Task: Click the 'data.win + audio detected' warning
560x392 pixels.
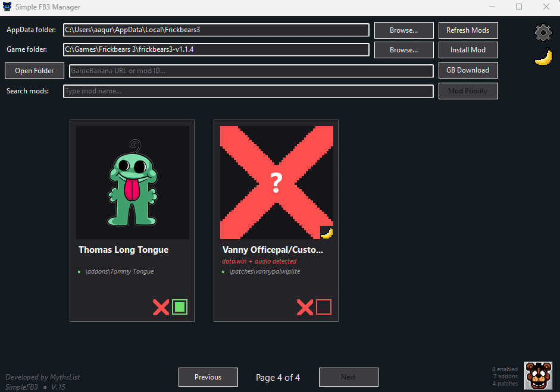Action: 259,261
